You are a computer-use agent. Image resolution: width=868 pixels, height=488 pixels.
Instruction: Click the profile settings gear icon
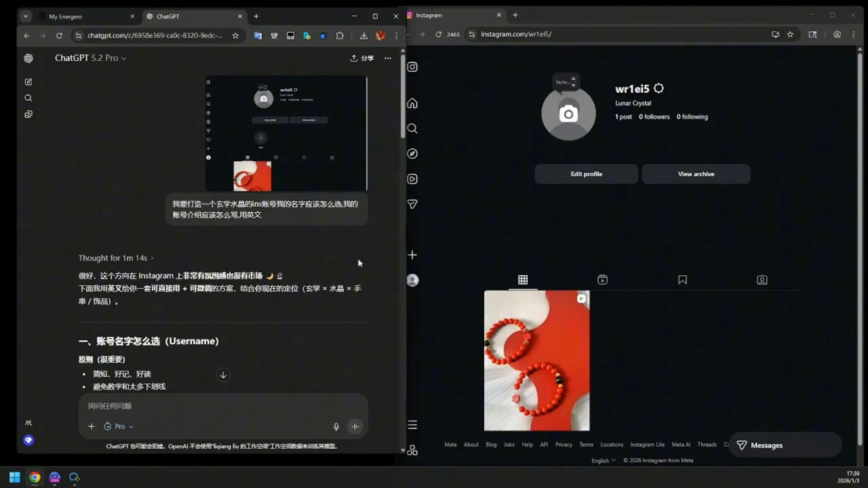point(658,89)
